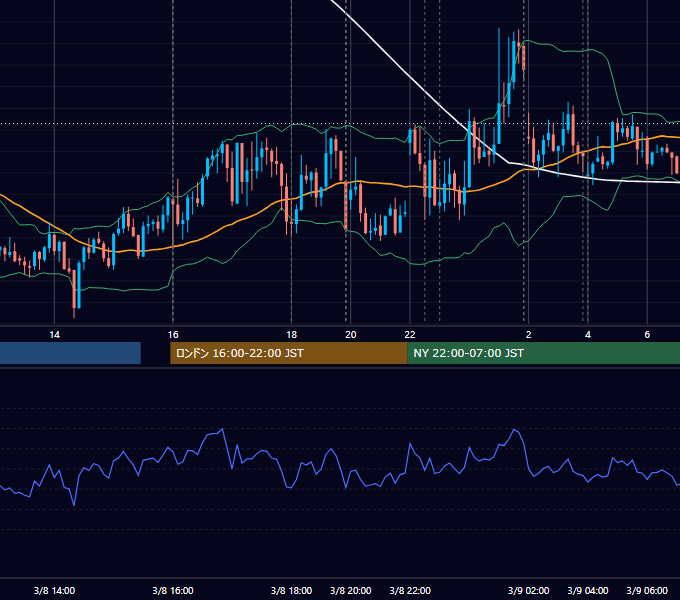This screenshot has width=680, height=600.
Task: Select the 3/9 02:00 date label
Action: (529, 590)
